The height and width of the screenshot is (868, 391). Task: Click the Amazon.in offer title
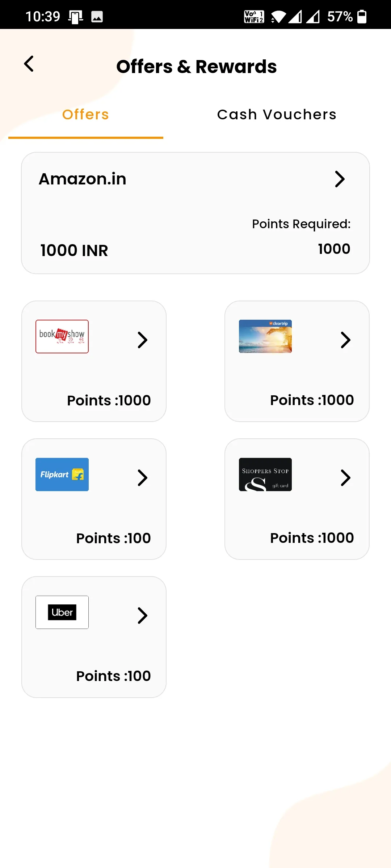[x=83, y=179]
